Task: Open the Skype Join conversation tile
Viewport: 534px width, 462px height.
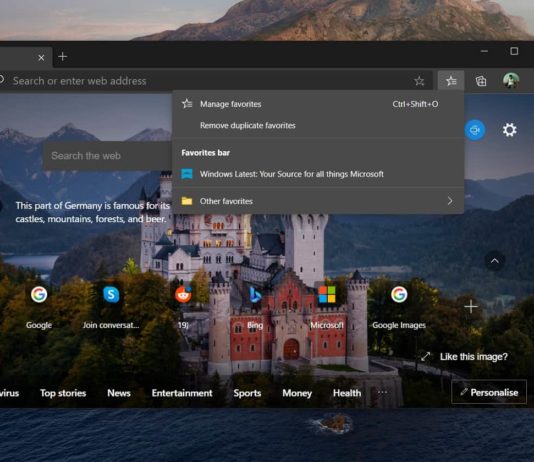Action: pyautogui.click(x=111, y=307)
